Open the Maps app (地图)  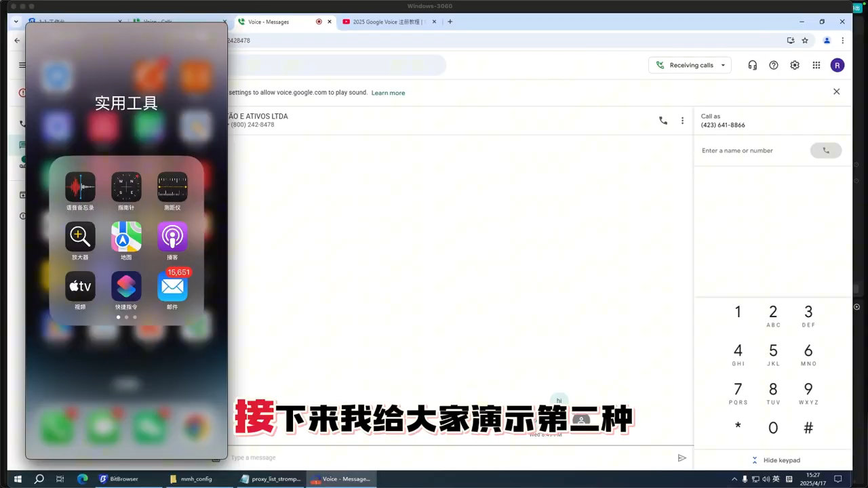tap(126, 237)
